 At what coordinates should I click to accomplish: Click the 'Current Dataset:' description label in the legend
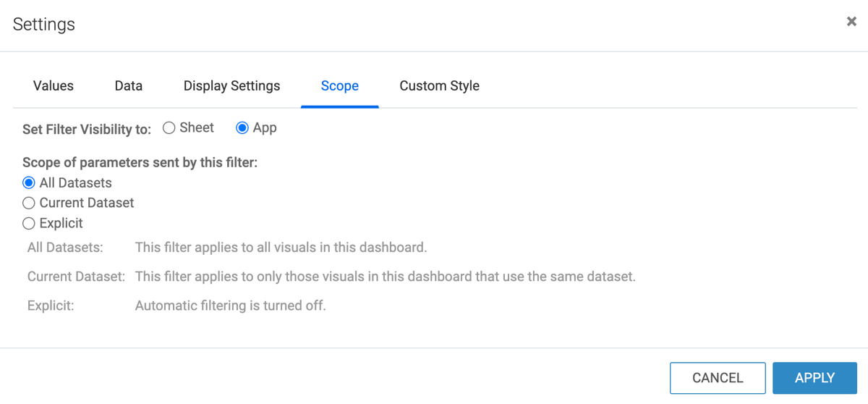[x=76, y=277]
